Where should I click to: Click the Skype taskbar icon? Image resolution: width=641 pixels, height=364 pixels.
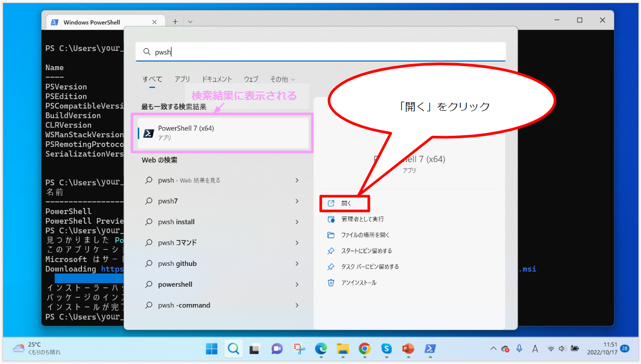tap(386, 349)
